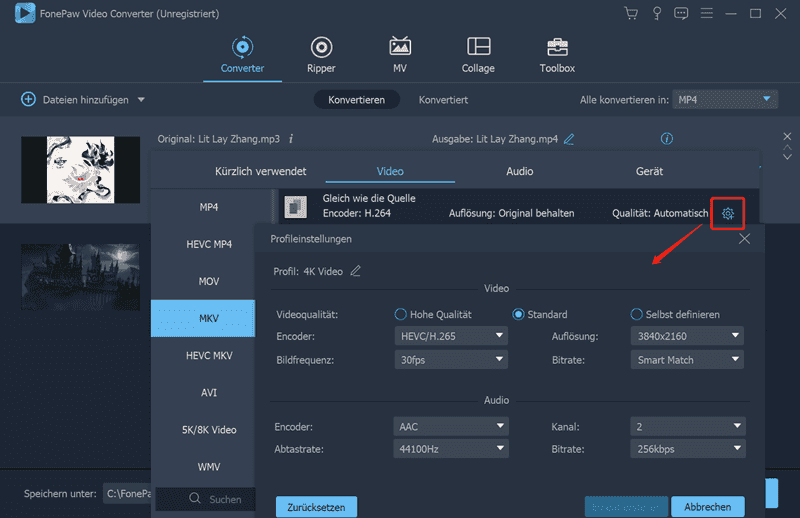800x518 pixels.
Task: Click the search magnifier icon
Action: tap(194, 498)
